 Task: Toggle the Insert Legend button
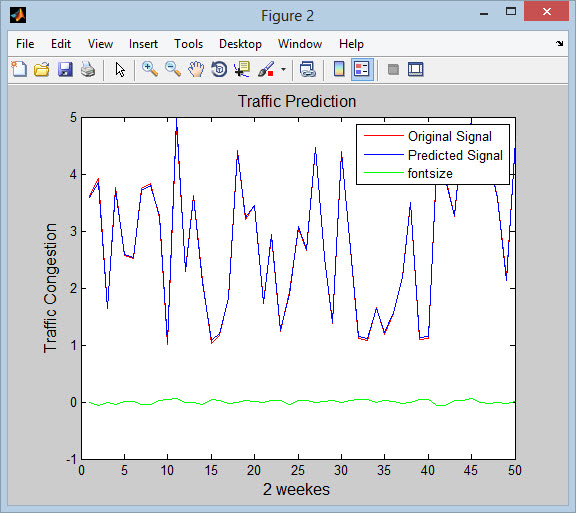(362, 69)
